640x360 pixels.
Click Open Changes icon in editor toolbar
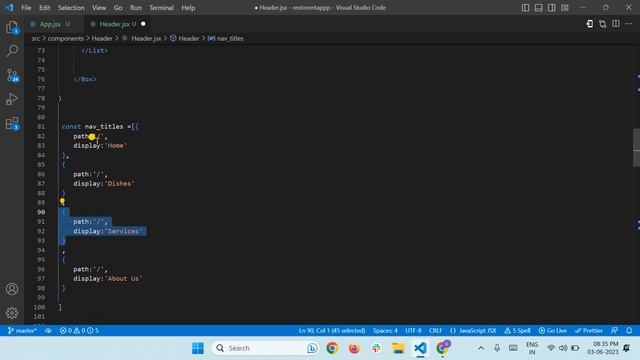[590, 24]
